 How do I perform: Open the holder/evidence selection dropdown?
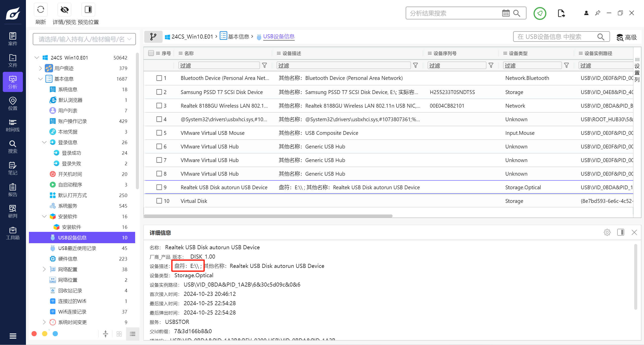[84, 39]
